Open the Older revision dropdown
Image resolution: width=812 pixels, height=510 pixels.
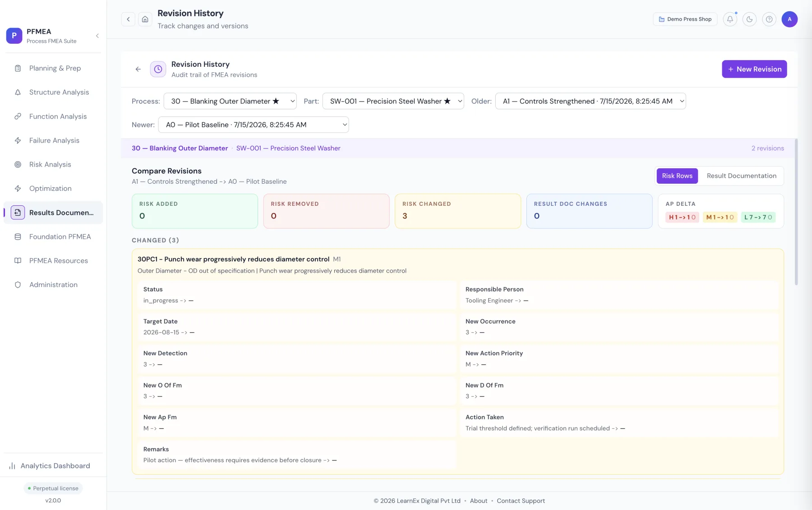pos(591,101)
